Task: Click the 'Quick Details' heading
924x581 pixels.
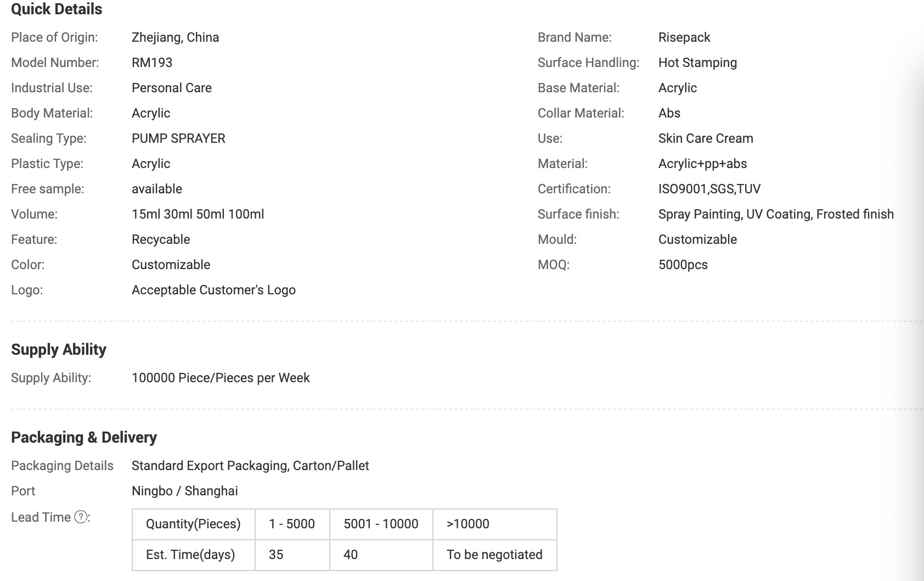Action: pos(57,9)
